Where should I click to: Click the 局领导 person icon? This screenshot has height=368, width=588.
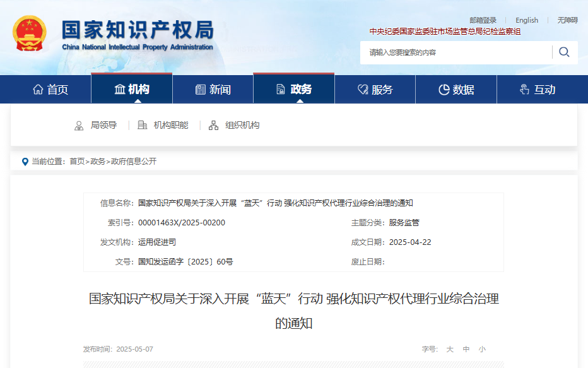(x=79, y=125)
